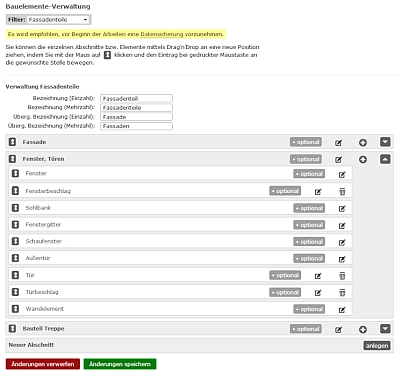Edit the Wandelement element
Screen dimensions: 400x373
[x=342, y=310]
